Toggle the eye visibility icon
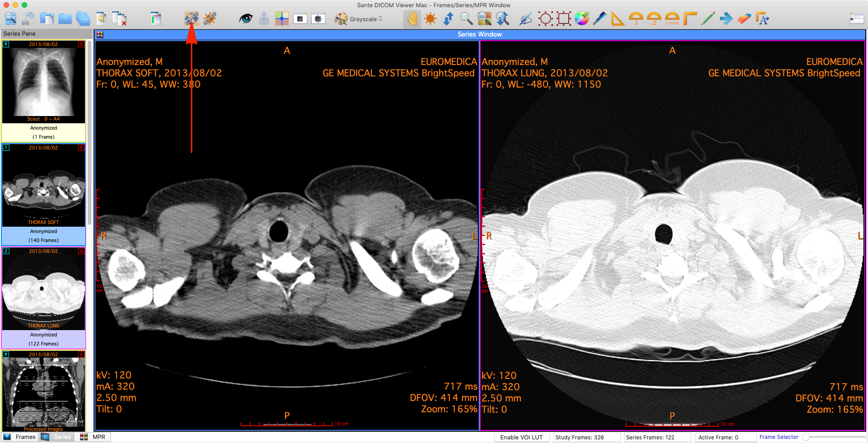The image size is (868, 443). 246,19
